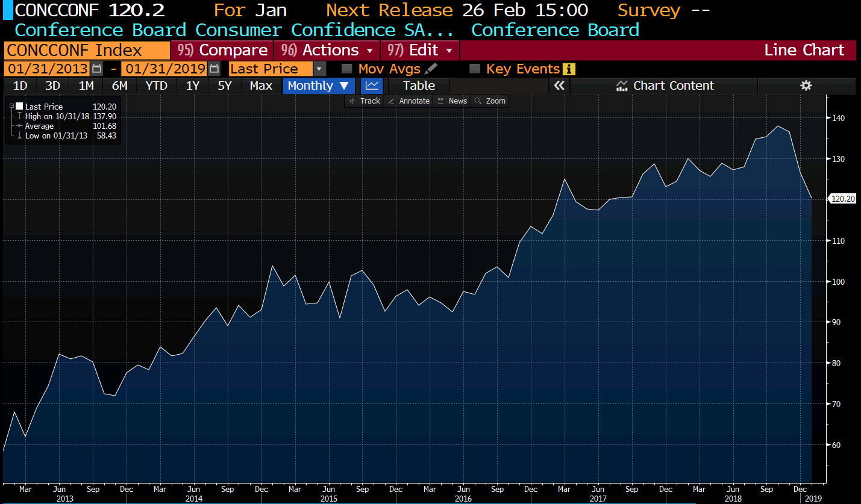861x504 pixels.
Task: Click the 95) Compare button
Action: coord(222,50)
